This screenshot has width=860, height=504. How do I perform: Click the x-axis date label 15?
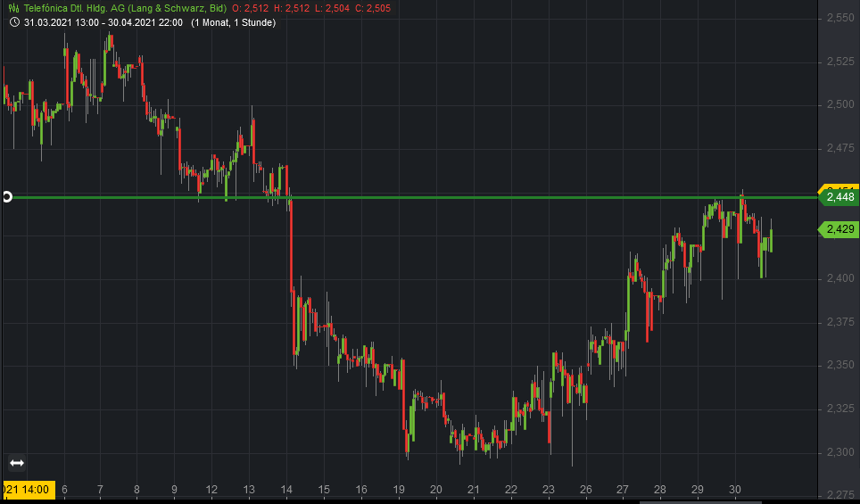324,490
